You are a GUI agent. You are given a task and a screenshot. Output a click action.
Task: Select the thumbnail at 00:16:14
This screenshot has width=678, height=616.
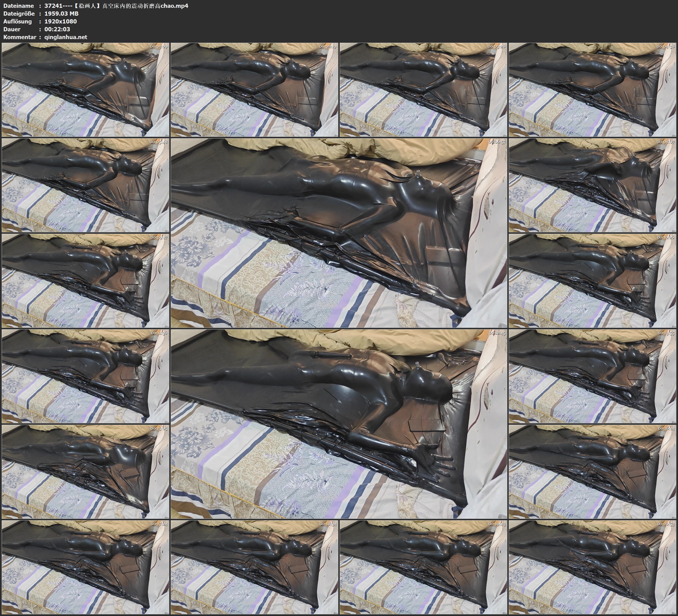(x=593, y=472)
